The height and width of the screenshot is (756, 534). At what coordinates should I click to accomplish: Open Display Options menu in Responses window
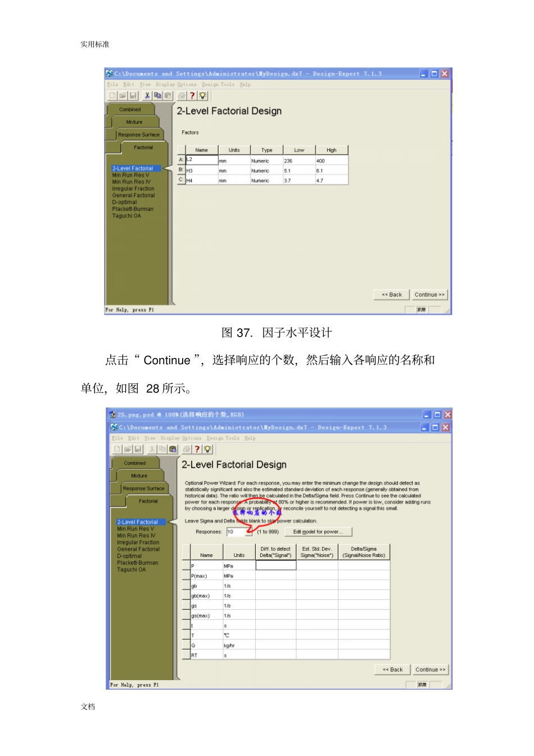(x=181, y=438)
